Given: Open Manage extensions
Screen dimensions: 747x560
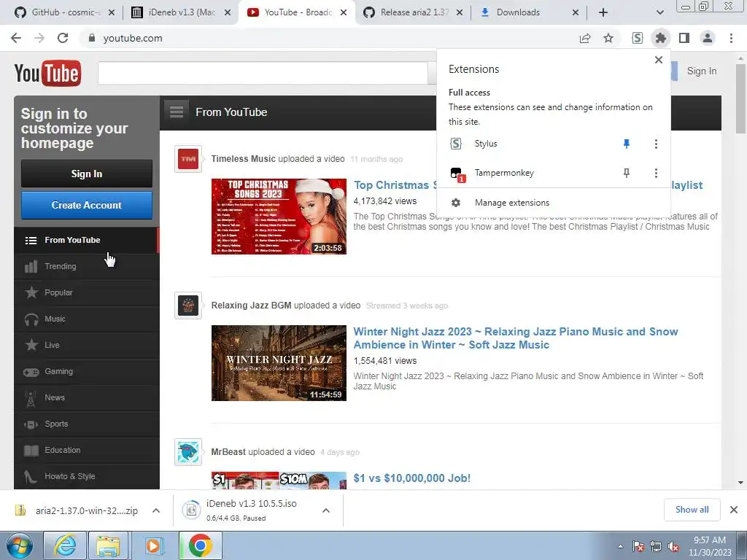Looking at the screenshot, I should pos(554,203).
